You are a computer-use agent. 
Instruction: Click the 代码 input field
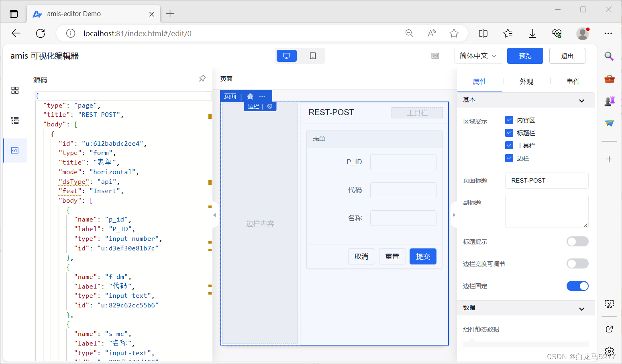(x=403, y=190)
